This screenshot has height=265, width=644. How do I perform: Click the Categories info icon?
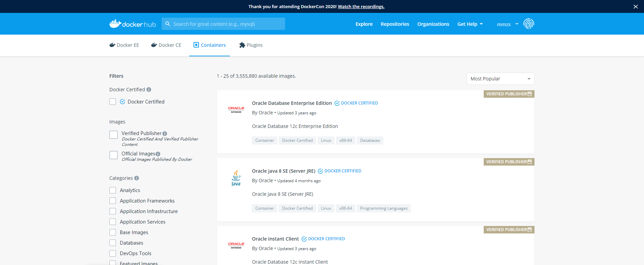(137, 178)
